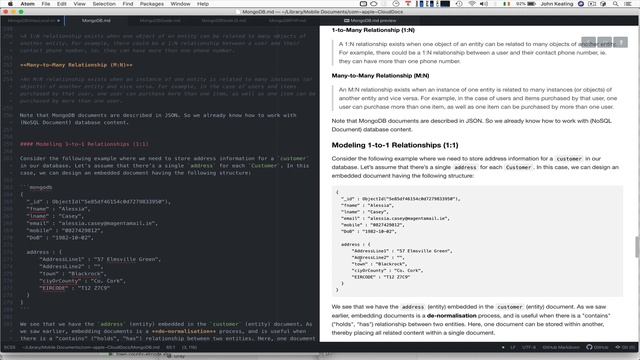Click the cloud icon in menu bar
The height and width of the screenshot is (360, 640).
point(373,4)
